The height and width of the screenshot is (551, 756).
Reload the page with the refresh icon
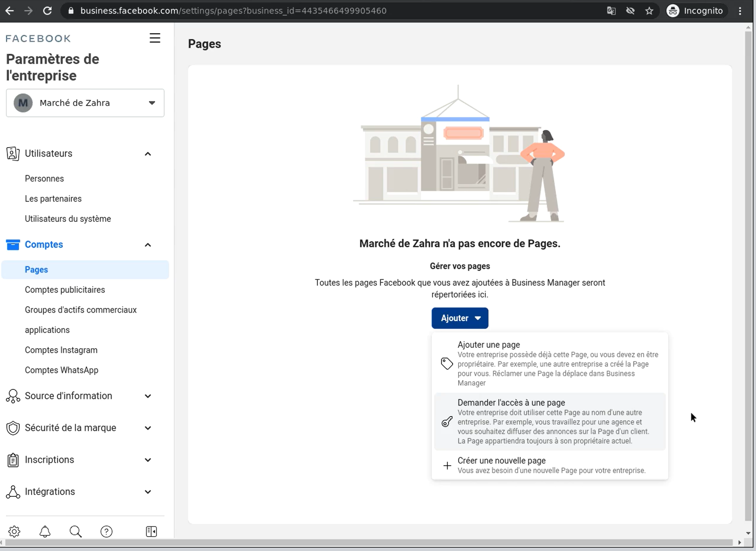click(x=48, y=11)
